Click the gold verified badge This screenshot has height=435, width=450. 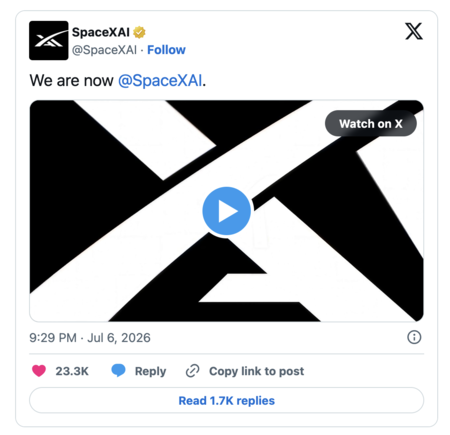click(x=139, y=32)
